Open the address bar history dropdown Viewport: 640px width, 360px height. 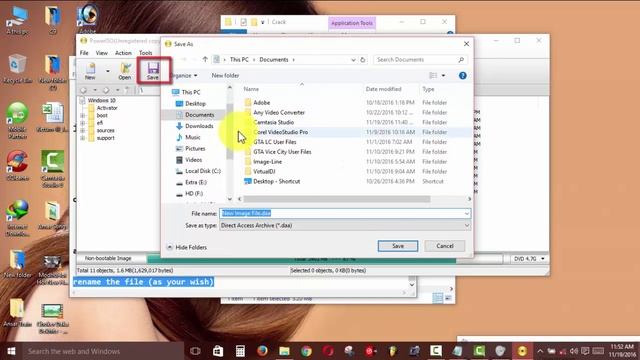pos(353,60)
